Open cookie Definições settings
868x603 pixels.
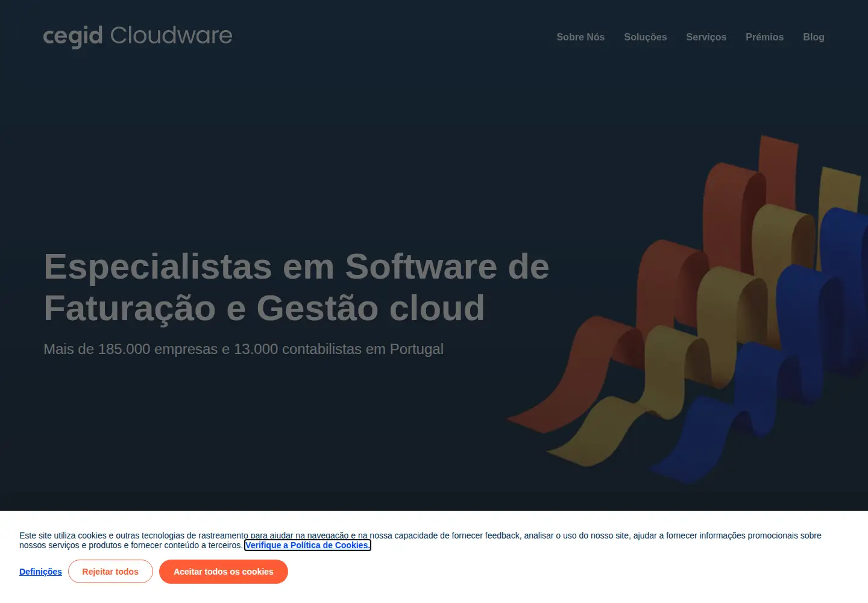[40, 572]
